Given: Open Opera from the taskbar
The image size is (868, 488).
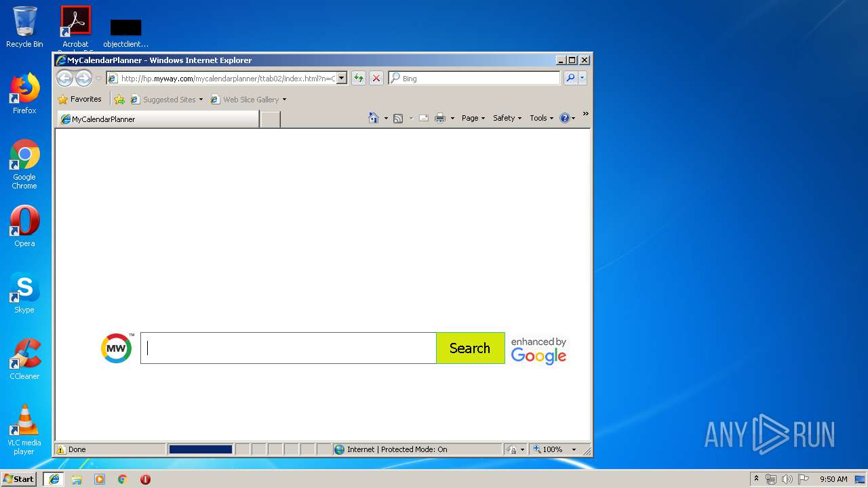Looking at the screenshot, I should [x=145, y=479].
